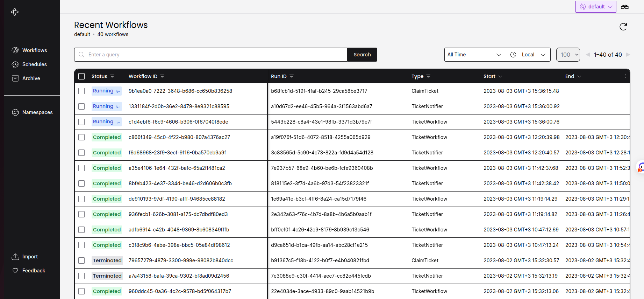Open the Type column filter icon

428,76
